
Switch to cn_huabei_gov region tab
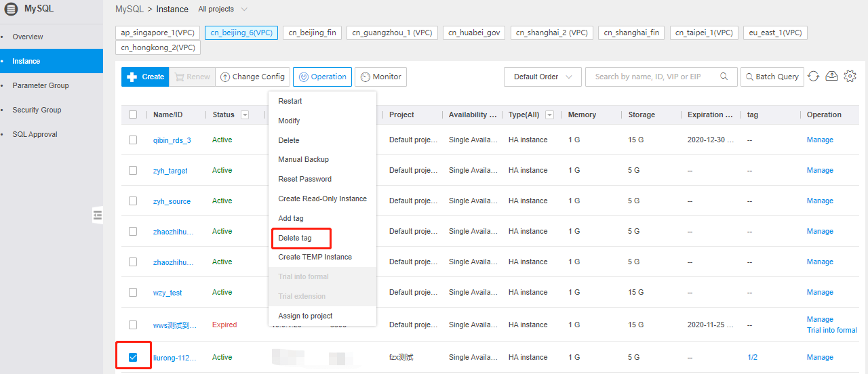click(x=473, y=33)
